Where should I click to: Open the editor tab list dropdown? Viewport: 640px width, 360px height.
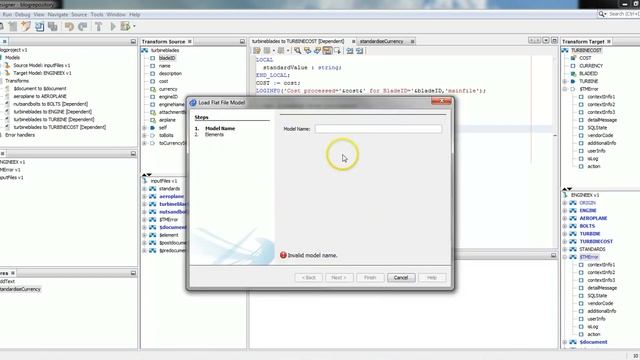click(546, 41)
